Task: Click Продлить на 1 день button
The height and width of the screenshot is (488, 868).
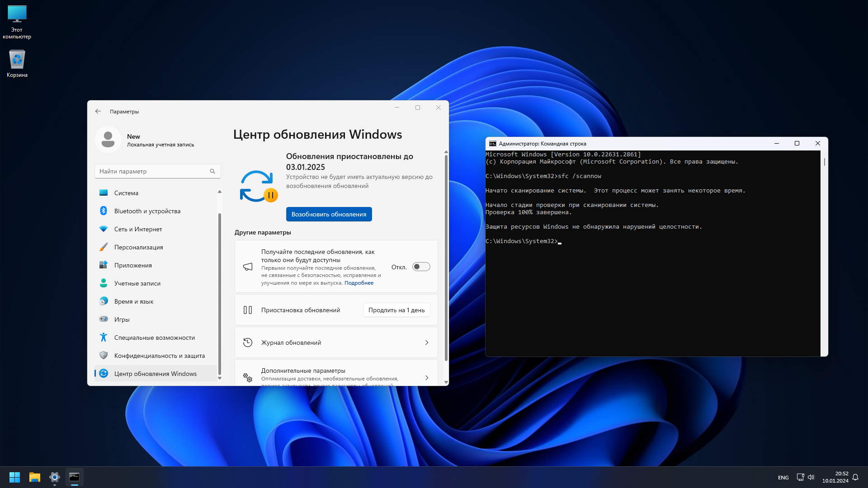Action: (x=396, y=310)
